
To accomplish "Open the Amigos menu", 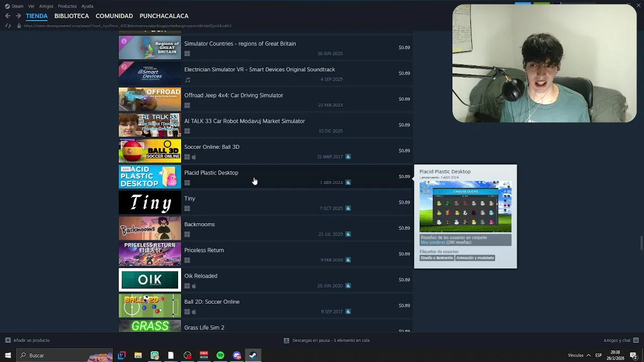I will [x=46, y=6].
